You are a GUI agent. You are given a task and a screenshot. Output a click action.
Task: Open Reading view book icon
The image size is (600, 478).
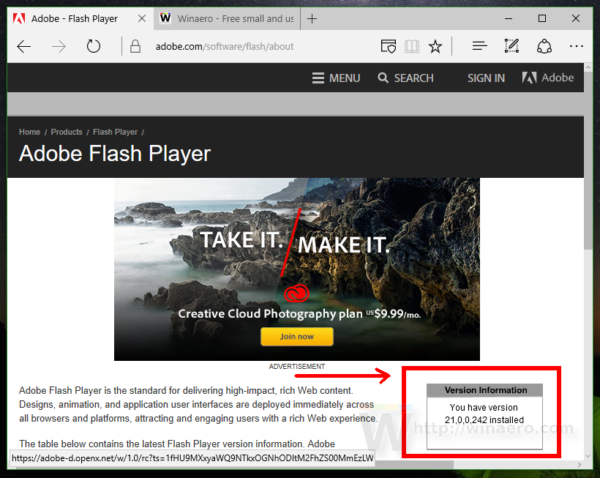point(412,47)
